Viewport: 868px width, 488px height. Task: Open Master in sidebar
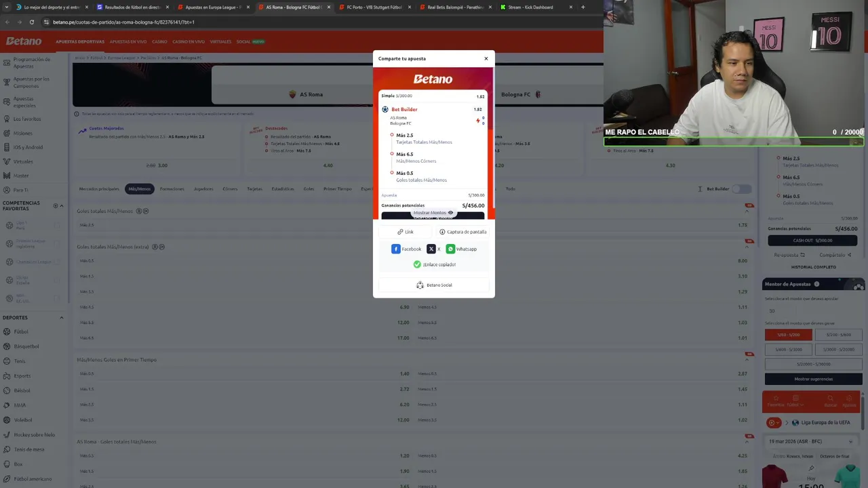pyautogui.click(x=21, y=176)
